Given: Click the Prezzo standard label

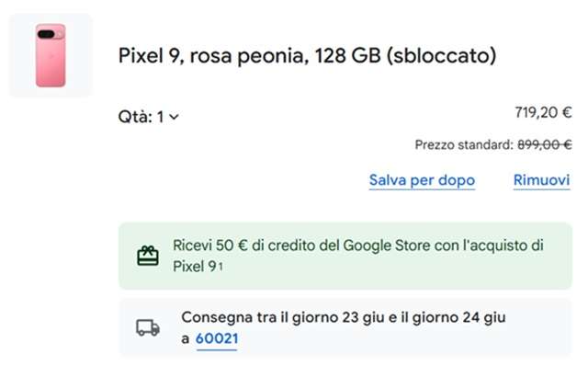Looking at the screenshot, I should tap(462, 144).
